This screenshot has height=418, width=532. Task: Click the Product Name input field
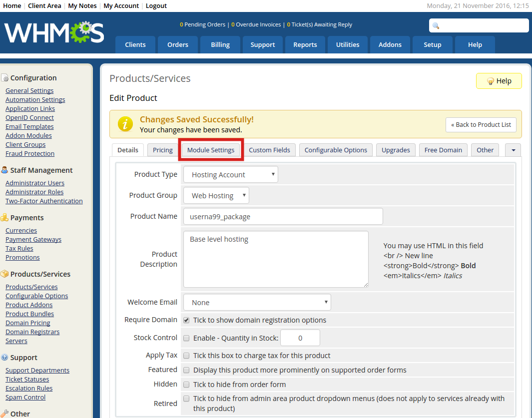point(283,217)
